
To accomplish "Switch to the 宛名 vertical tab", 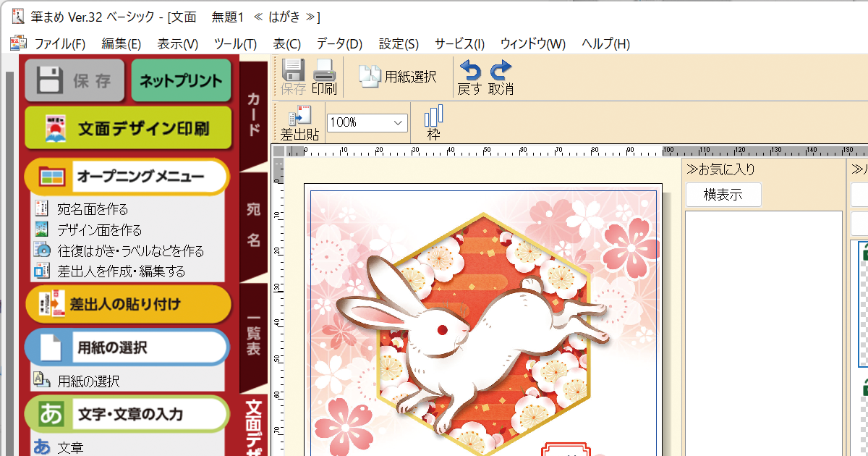I will point(253,226).
